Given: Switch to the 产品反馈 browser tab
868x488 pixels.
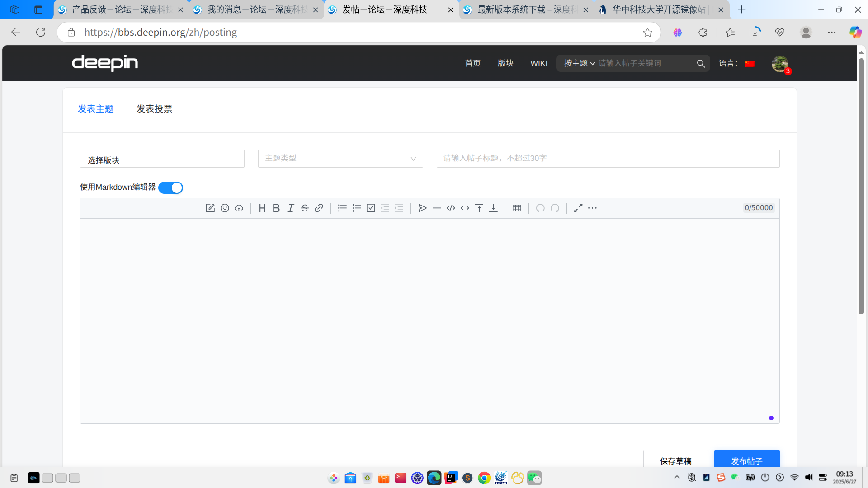Looking at the screenshot, I should [121, 9].
